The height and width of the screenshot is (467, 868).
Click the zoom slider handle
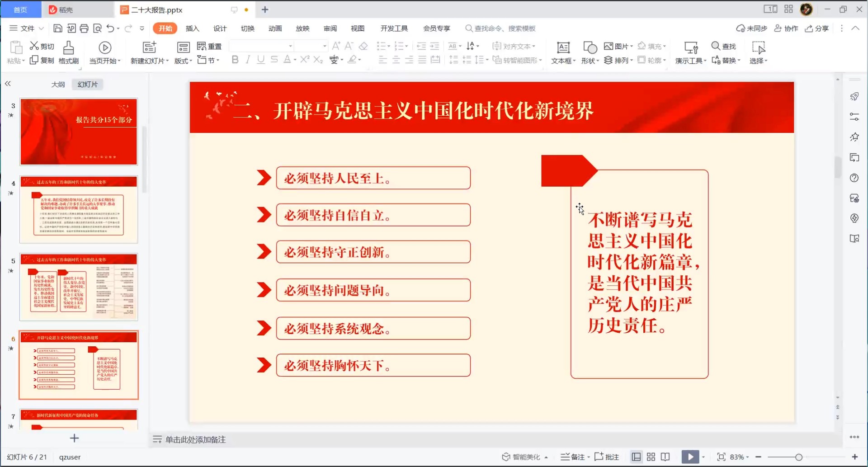[799, 457]
